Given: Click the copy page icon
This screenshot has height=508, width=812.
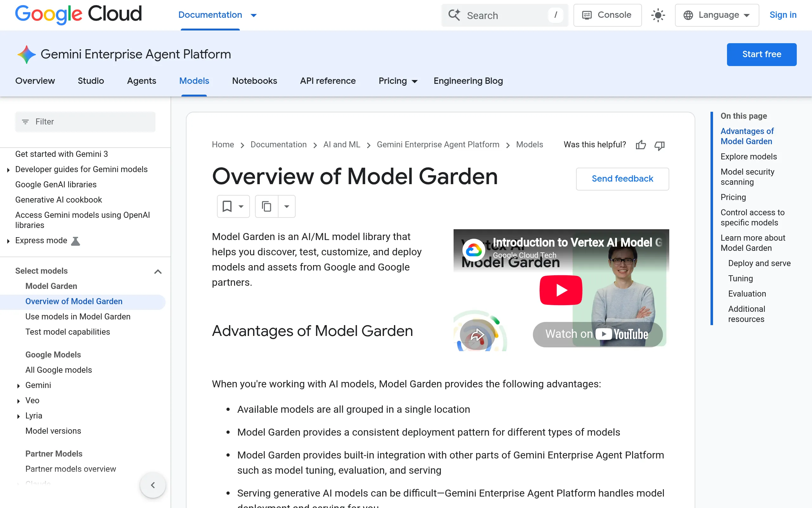Looking at the screenshot, I should pyautogui.click(x=266, y=206).
